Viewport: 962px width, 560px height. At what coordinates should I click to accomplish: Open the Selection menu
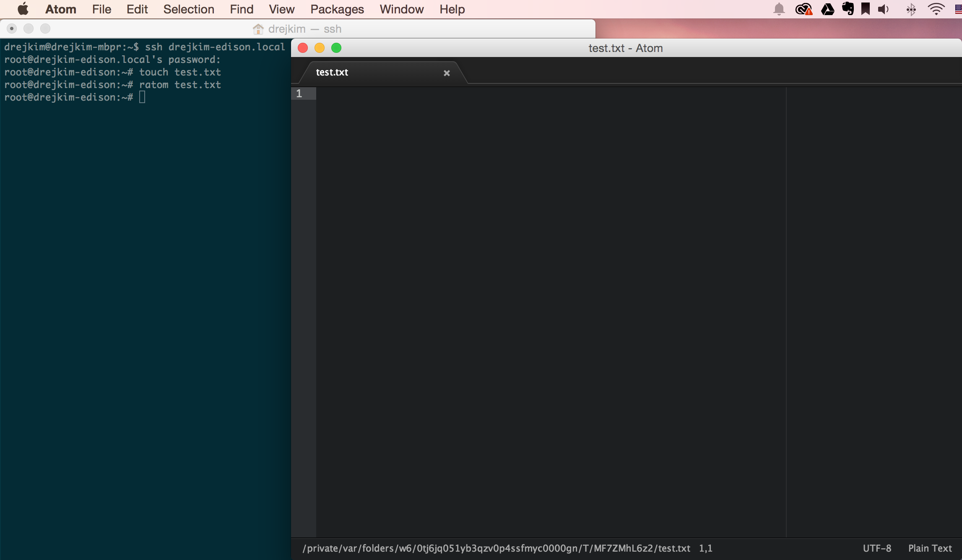click(x=189, y=9)
